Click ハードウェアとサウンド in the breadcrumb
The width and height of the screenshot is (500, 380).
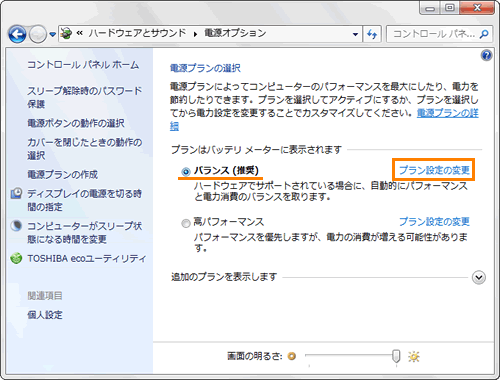[137, 33]
